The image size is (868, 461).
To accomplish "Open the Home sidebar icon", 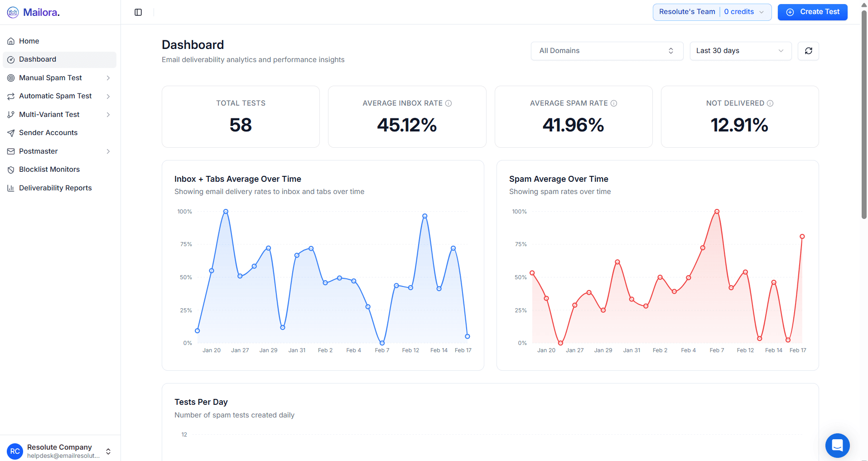I will [11, 41].
